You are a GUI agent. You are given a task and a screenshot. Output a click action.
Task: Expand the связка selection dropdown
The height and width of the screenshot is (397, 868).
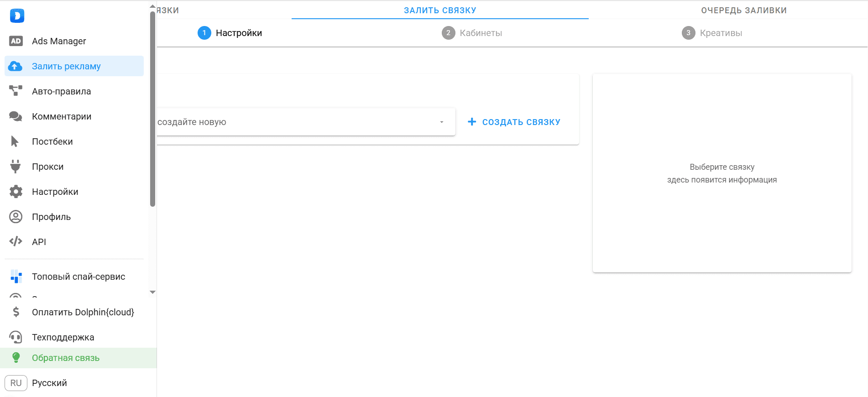(x=441, y=122)
